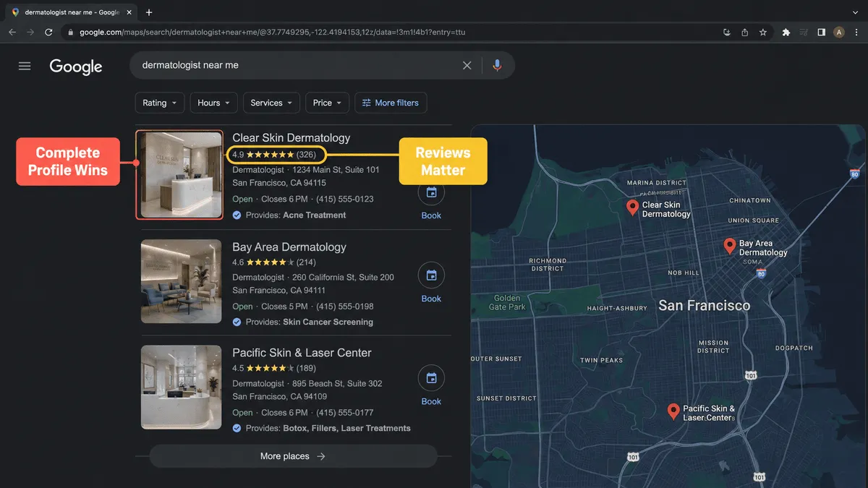Image resolution: width=868 pixels, height=488 pixels.
Task: Click the browser address bar URL
Action: (x=273, y=33)
